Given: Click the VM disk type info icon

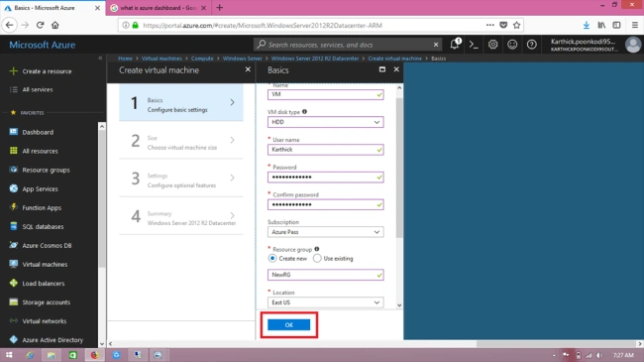Looking at the screenshot, I should [x=304, y=111].
